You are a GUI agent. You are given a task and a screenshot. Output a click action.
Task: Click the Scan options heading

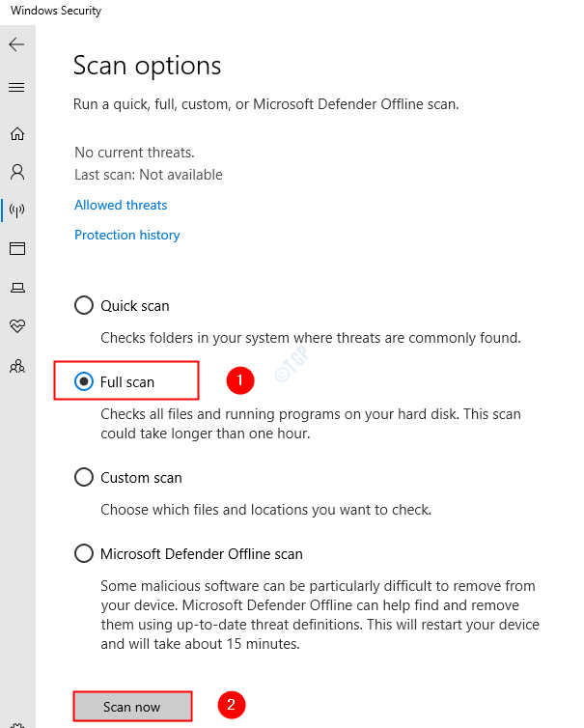pyautogui.click(x=147, y=66)
